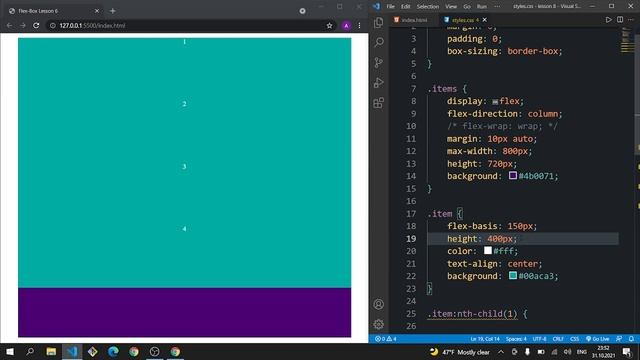Open the notifications bell in the status bar
Image resolution: width=640 pixels, height=360 pixels.
click(x=631, y=339)
